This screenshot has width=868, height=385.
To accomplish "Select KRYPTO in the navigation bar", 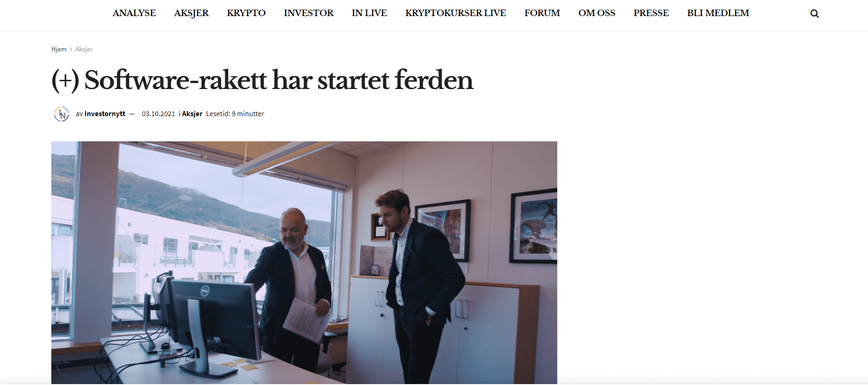I will (x=246, y=13).
